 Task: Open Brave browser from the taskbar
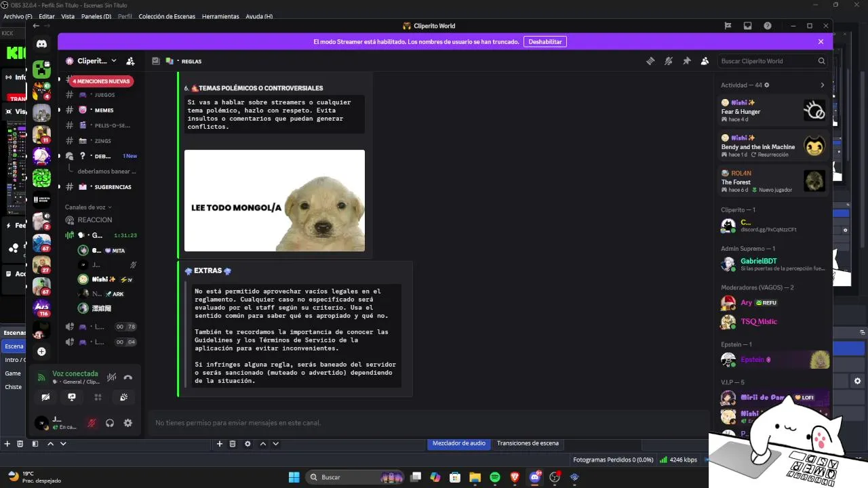515,477
